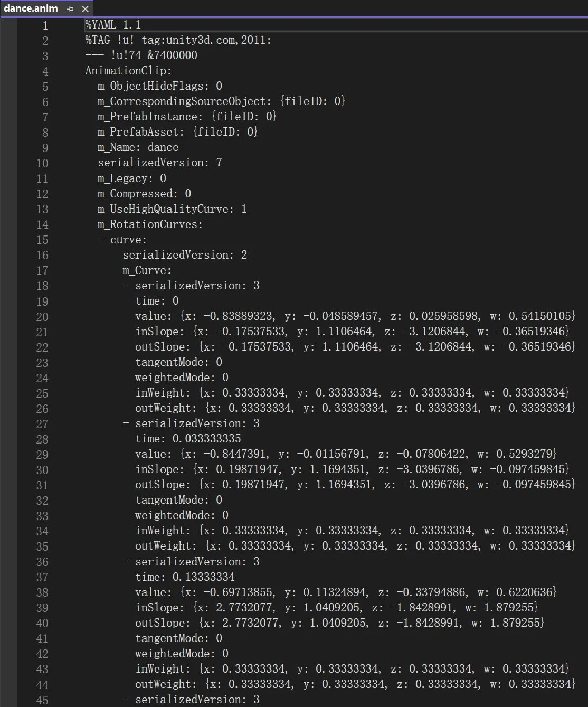The width and height of the screenshot is (588, 707).
Task: Close the dance.anim tab
Action: pyautogui.click(x=85, y=9)
